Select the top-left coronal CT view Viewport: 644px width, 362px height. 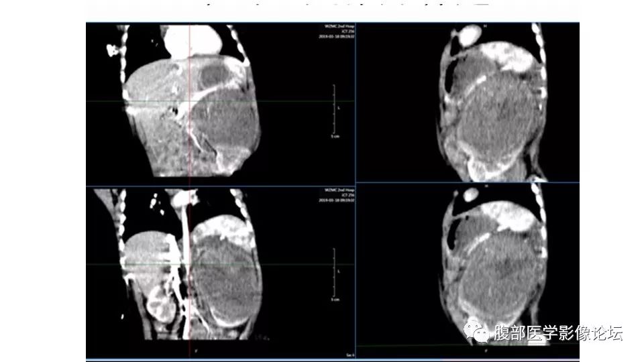coord(221,104)
